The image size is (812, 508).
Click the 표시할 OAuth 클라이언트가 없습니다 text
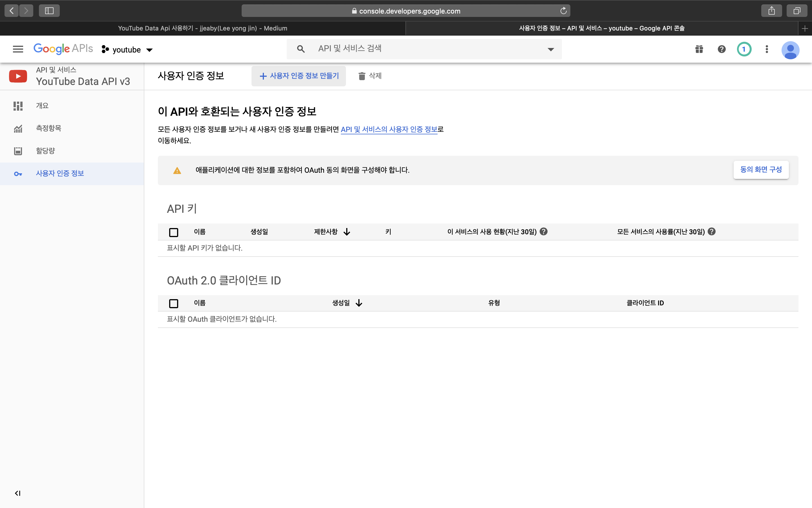222,319
